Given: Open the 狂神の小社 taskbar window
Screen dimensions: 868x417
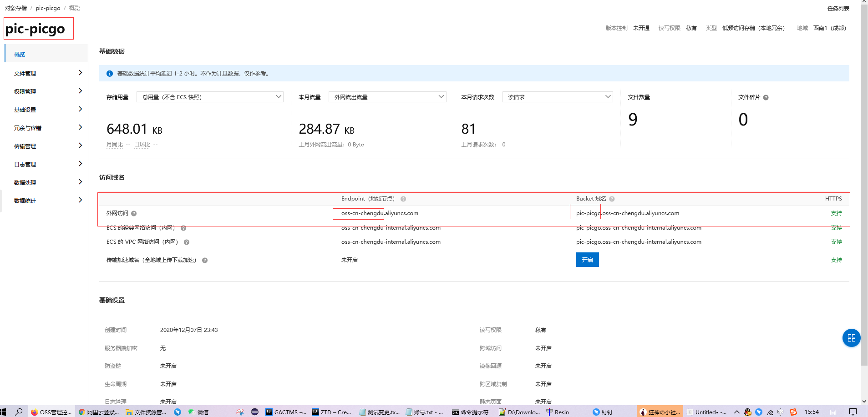Looking at the screenshot, I should point(660,412).
